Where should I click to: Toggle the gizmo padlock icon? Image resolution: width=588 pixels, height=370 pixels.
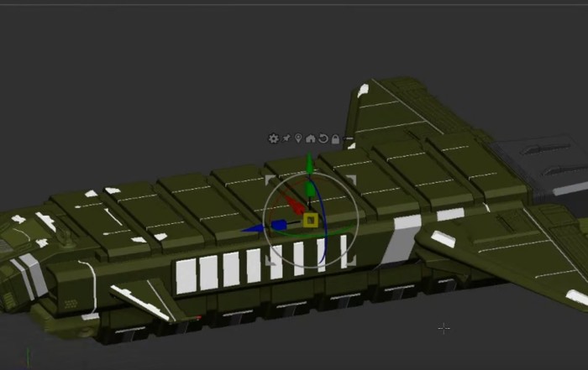[336, 138]
